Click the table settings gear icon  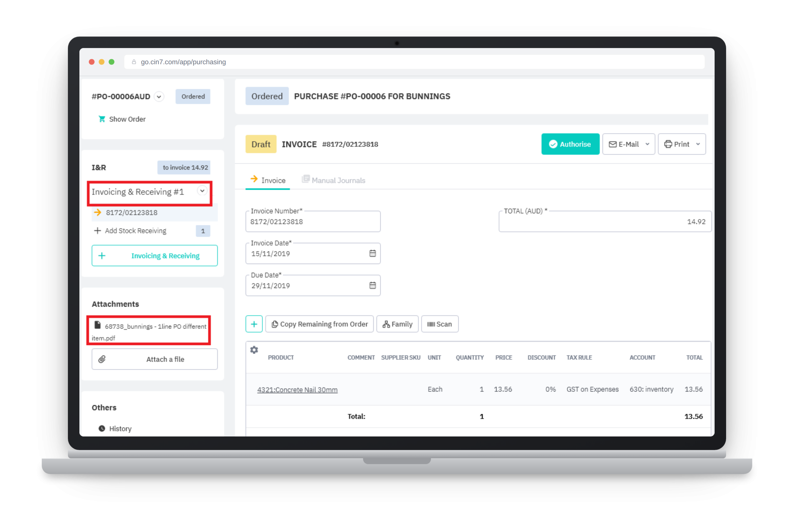pyautogui.click(x=254, y=350)
